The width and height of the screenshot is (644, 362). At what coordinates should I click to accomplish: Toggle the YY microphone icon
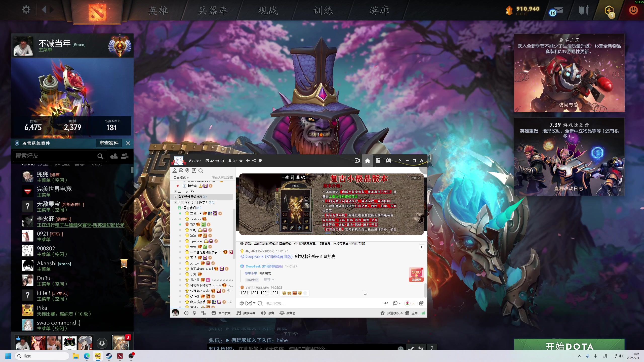coord(194,313)
